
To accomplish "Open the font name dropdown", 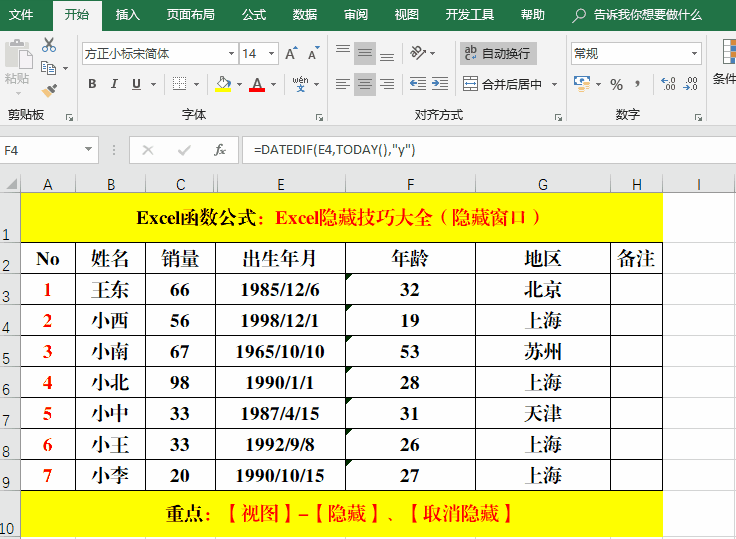I will (231, 54).
